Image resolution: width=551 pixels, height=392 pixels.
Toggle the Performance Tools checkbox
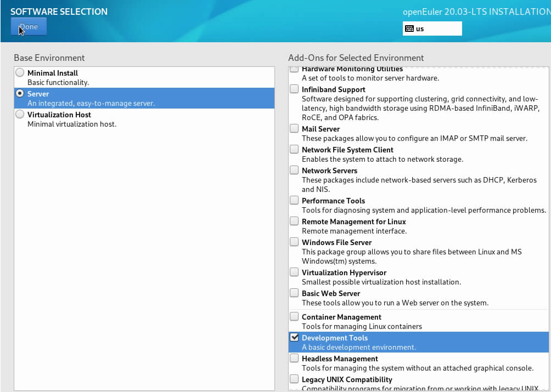coord(294,200)
